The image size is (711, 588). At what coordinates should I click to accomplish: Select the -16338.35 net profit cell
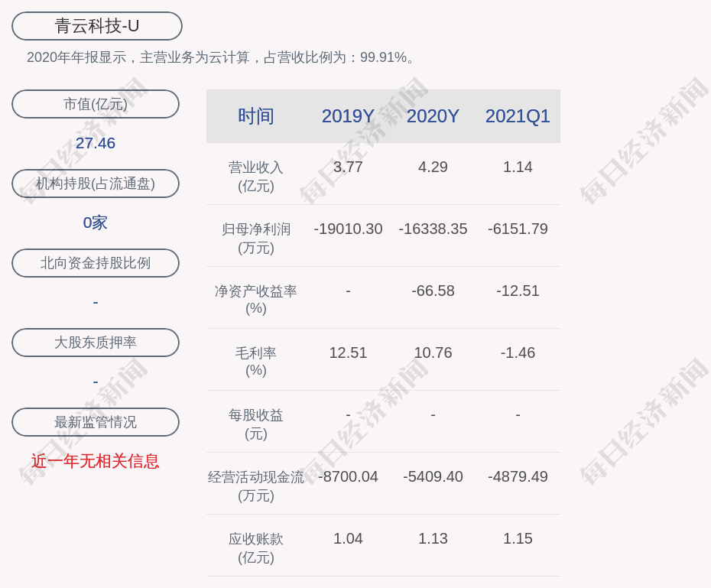(433, 229)
